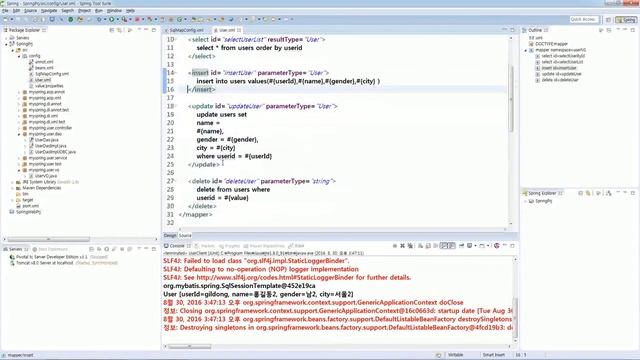Expand the Servers project in Package Explorer

click(6, 38)
